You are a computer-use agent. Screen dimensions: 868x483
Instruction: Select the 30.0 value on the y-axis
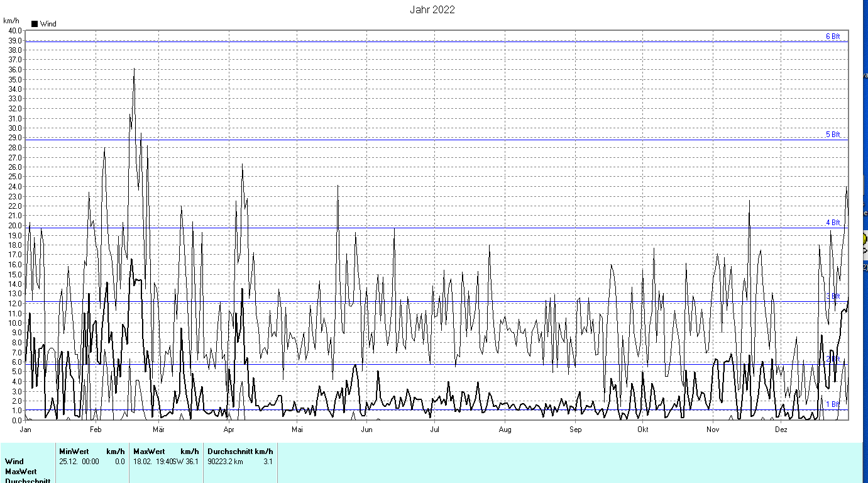tap(15, 128)
